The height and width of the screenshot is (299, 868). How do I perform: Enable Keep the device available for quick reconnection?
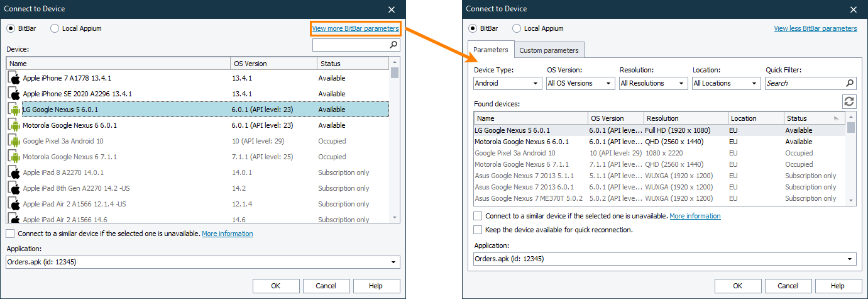[478, 230]
